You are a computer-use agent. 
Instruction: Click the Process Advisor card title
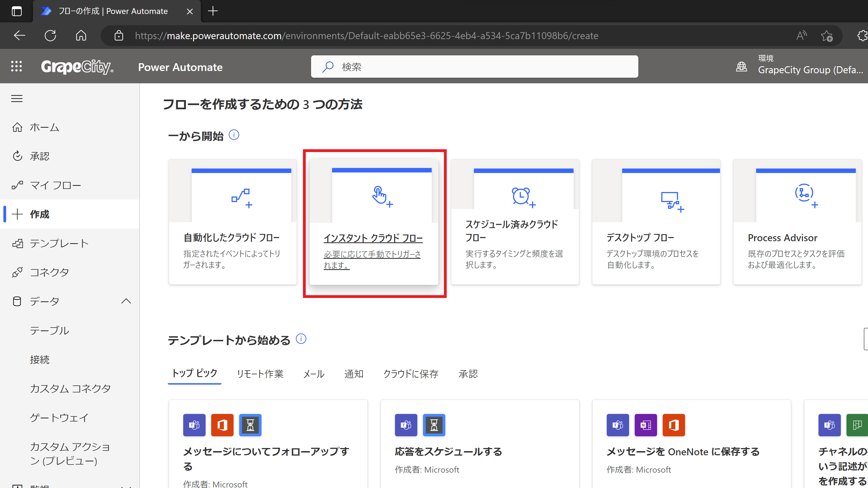pos(782,238)
